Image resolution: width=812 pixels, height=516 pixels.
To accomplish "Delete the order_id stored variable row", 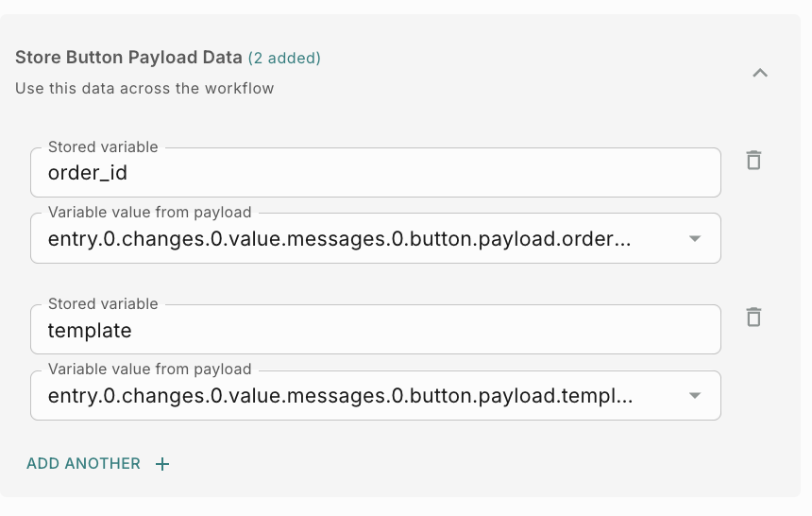I will pos(753,160).
